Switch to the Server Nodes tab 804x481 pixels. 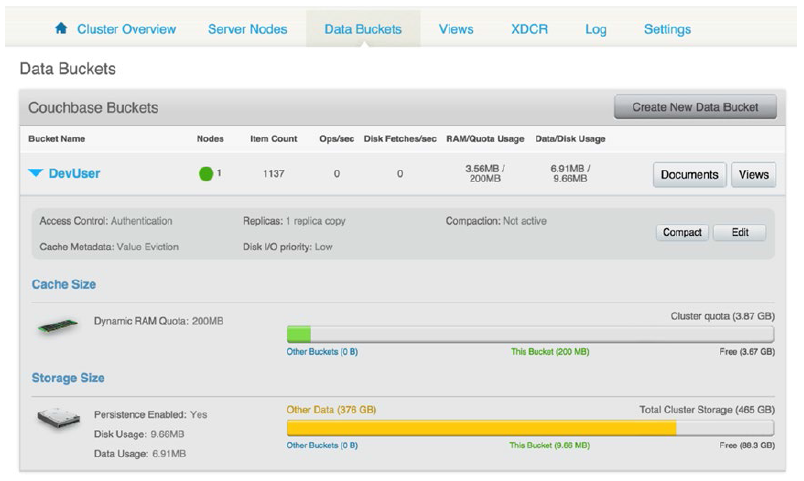[x=248, y=29]
